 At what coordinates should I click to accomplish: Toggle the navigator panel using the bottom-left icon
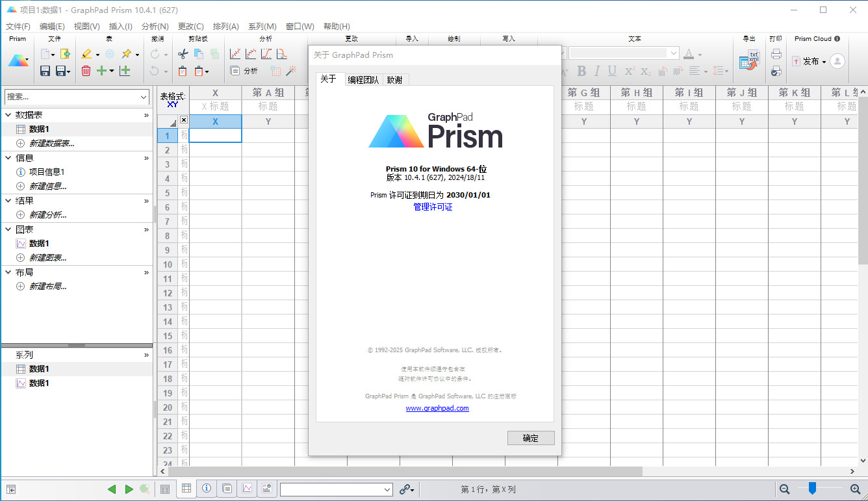[11, 489]
